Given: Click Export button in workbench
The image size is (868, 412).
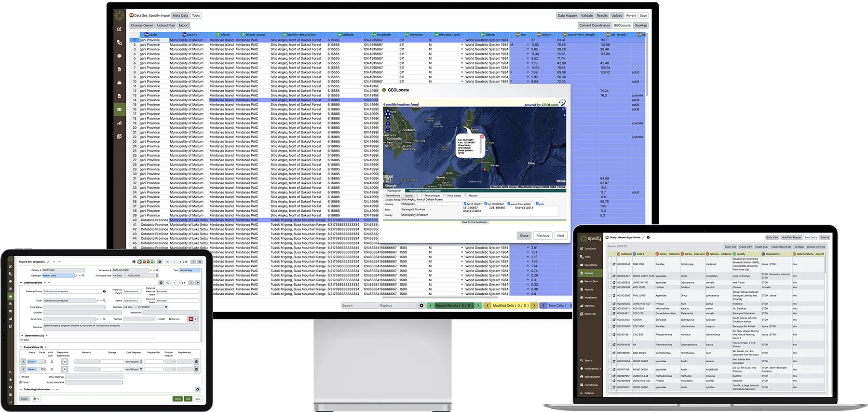Looking at the screenshot, I should pyautogui.click(x=184, y=26).
